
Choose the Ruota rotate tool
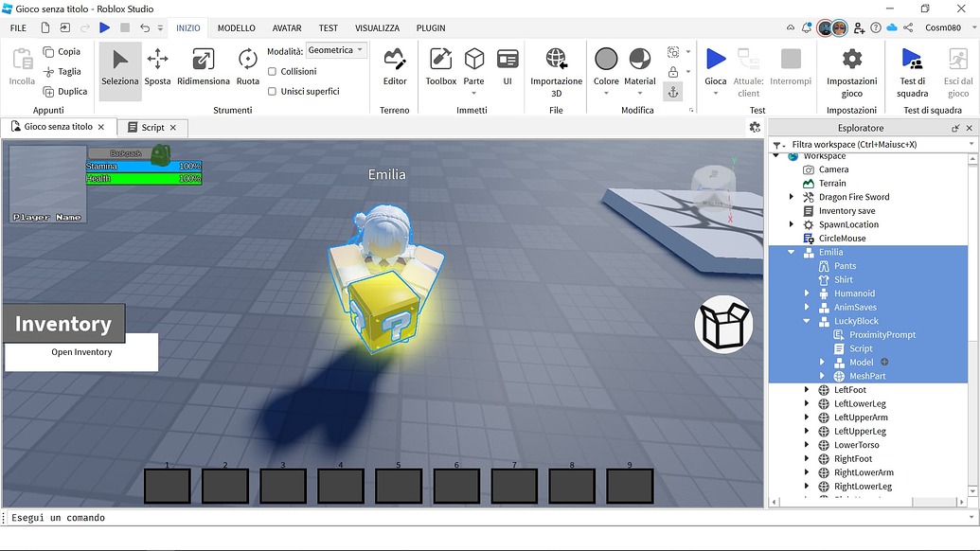tap(247, 66)
